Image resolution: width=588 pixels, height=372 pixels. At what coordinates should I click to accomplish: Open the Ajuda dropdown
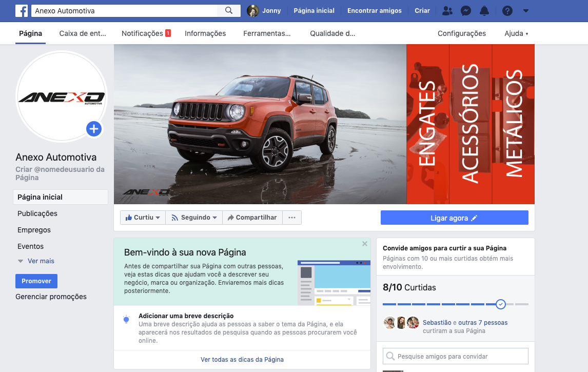516,33
